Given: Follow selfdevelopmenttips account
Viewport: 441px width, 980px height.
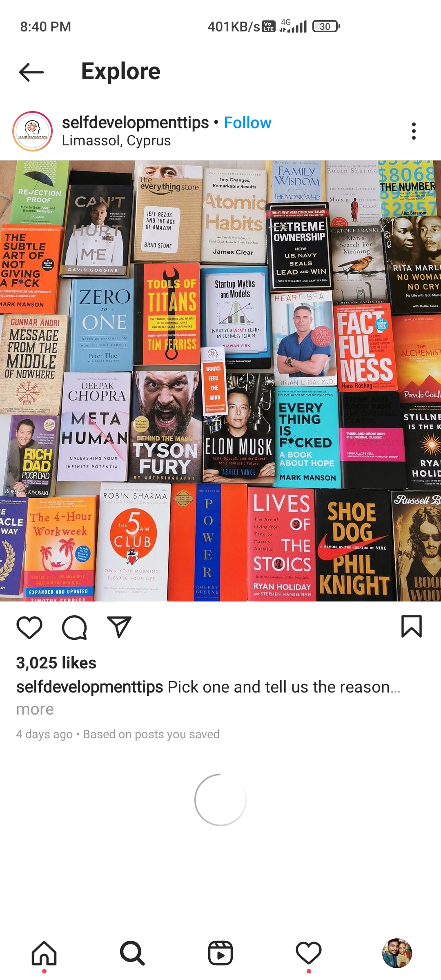Looking at the screenshot, I should click(x=247, y=122).
